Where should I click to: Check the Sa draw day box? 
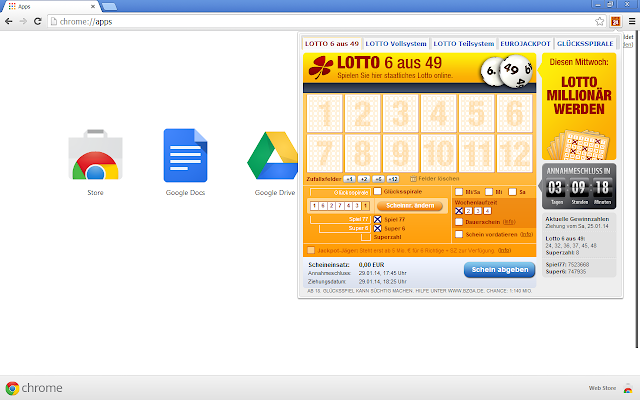click(x=513, y=192)
